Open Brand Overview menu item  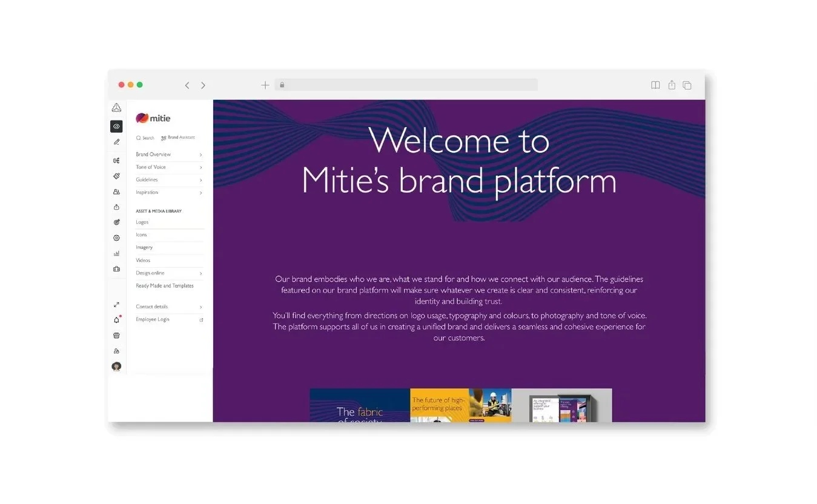click(153, 154)
